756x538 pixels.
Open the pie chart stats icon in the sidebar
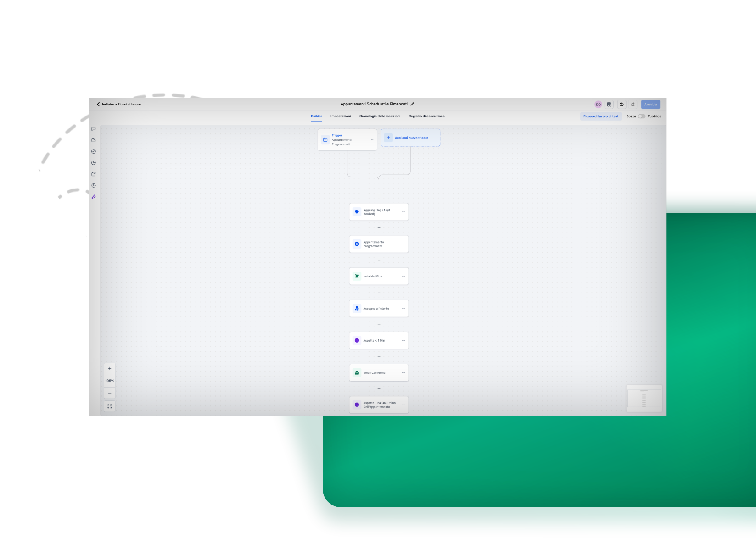point(94,163)
